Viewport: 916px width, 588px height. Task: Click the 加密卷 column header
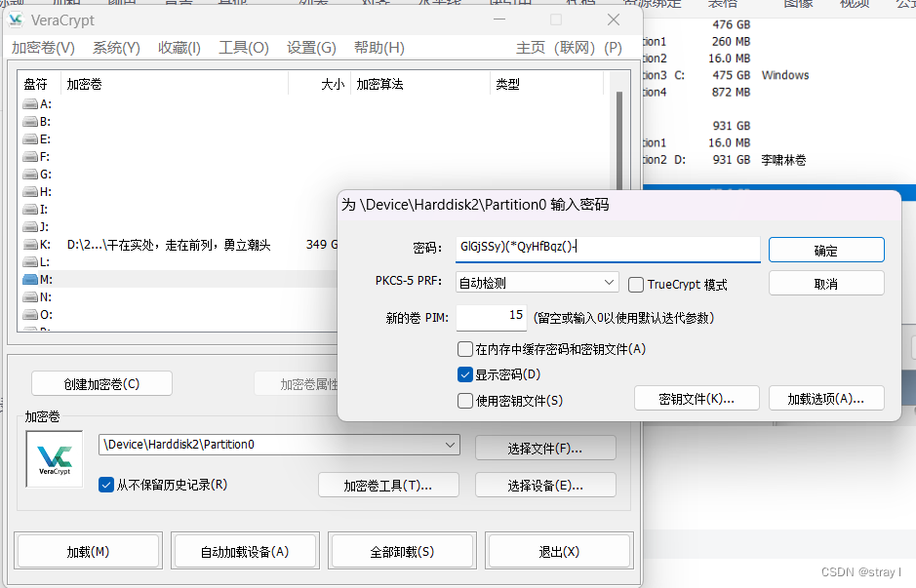click(x=174, y=84)
